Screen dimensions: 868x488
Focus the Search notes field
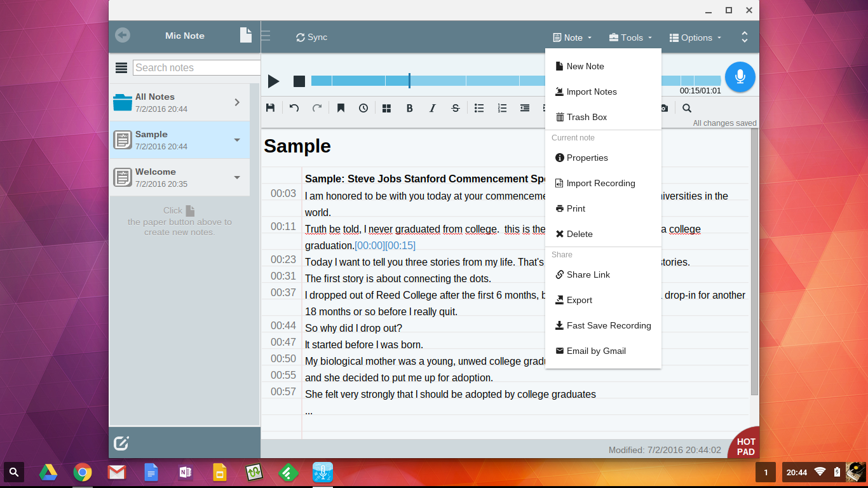(197, 67)
